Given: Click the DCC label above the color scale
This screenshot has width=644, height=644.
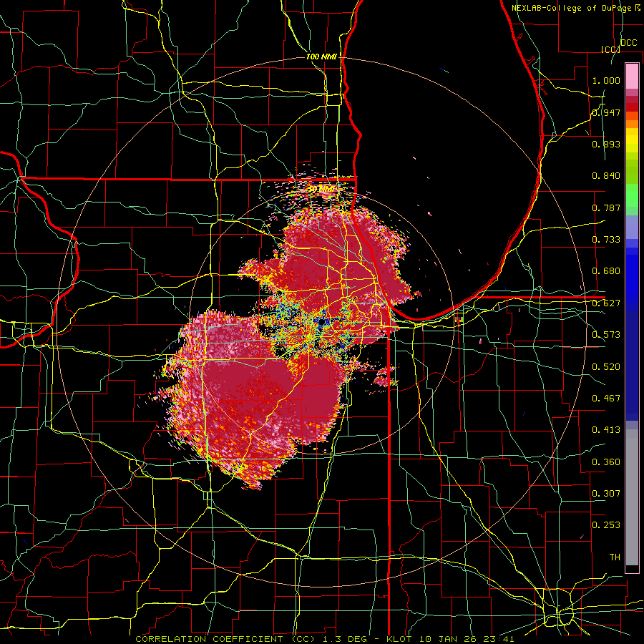Looking at the screenshot, I should [628, 43].
